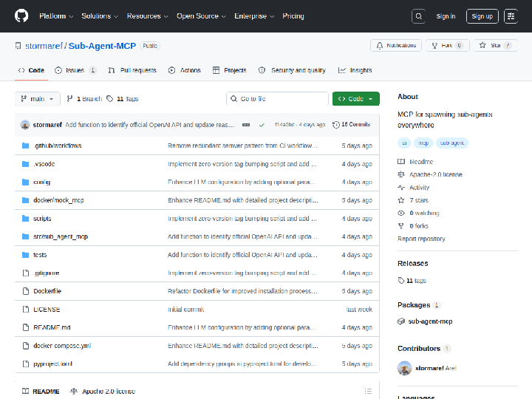
Task: Switch to the Issues tab
Action: (75, 70)
